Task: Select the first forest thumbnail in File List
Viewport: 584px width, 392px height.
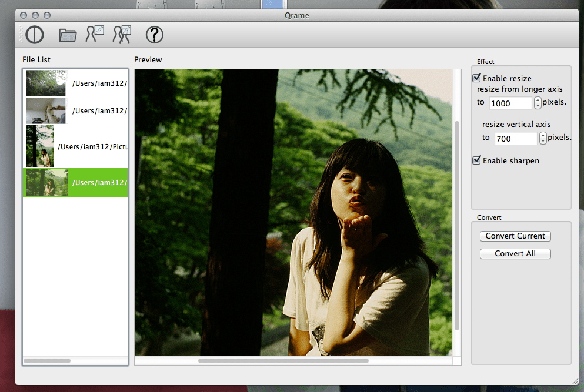Action: (46, 83)
